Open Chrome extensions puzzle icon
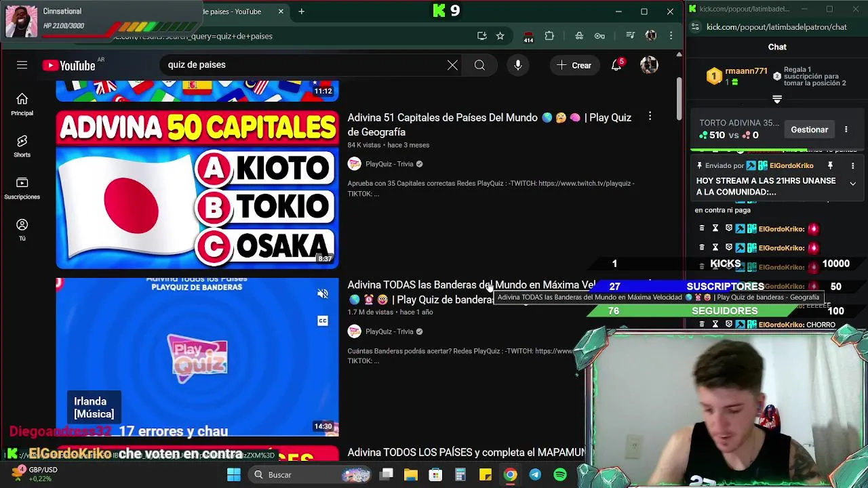Viewport: 868px width, 488px height. point(549,36)
